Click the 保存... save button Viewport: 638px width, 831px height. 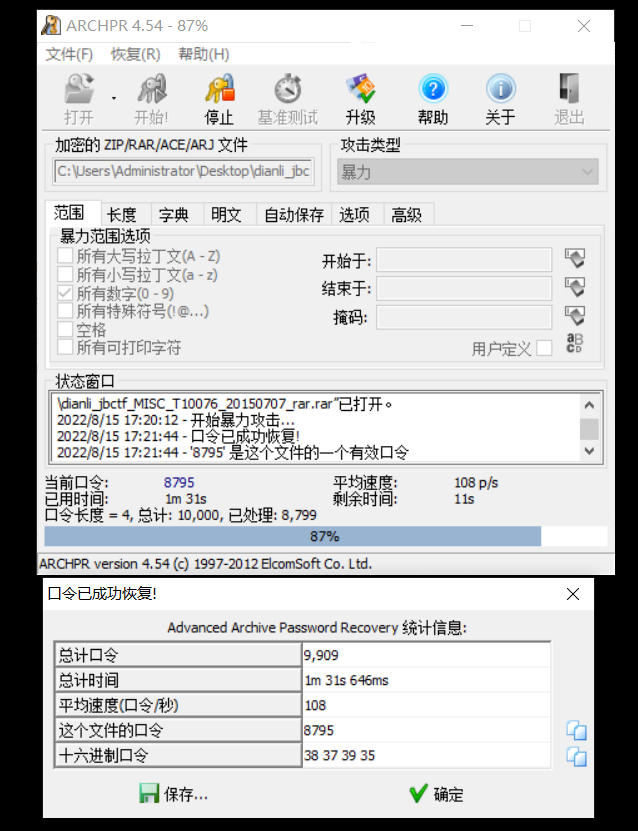(173, 794)
